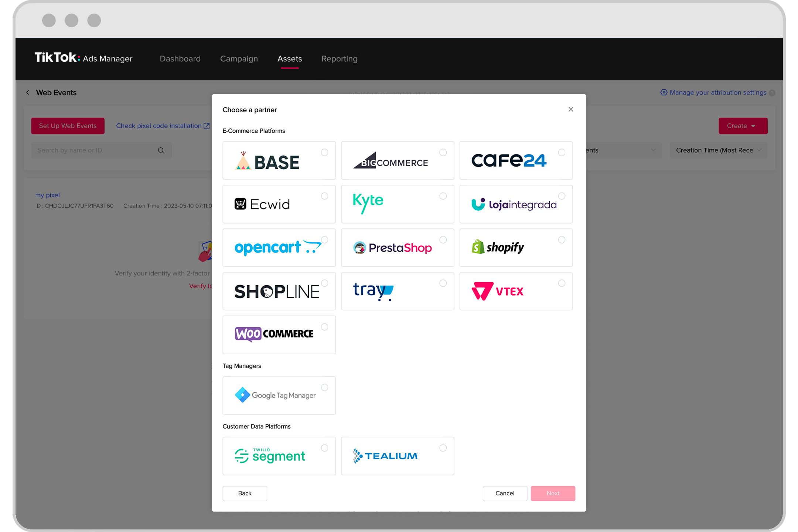
Task: Select the Shopify radio button
Action: tap(562, 240)
